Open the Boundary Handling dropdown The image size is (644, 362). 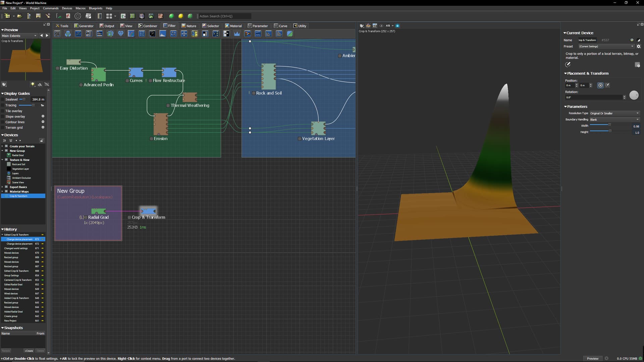pos(614,120)
